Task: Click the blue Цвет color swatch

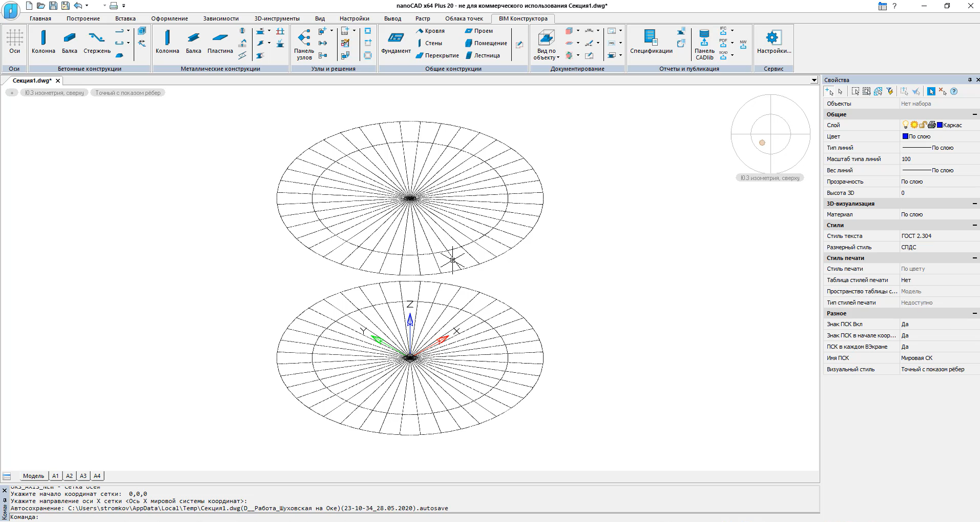Action: pos(905,136)
